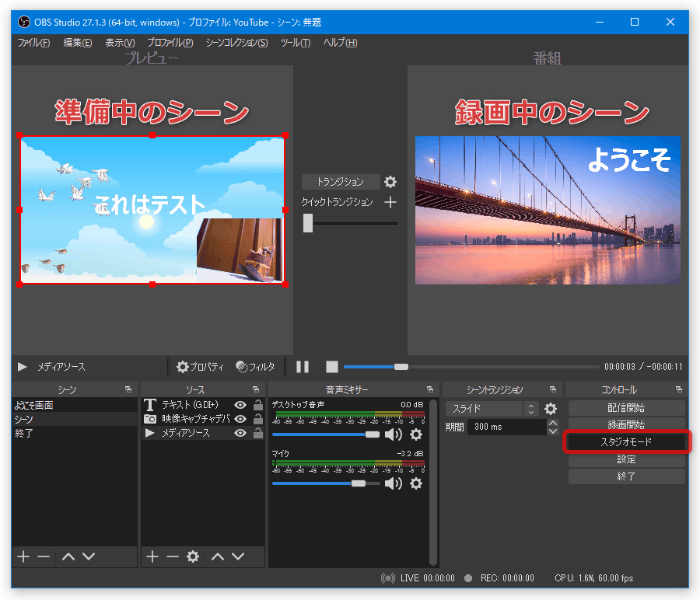Screen dimensions: 700x600
Task: Pause media source playback
Action: pos(303,367)
